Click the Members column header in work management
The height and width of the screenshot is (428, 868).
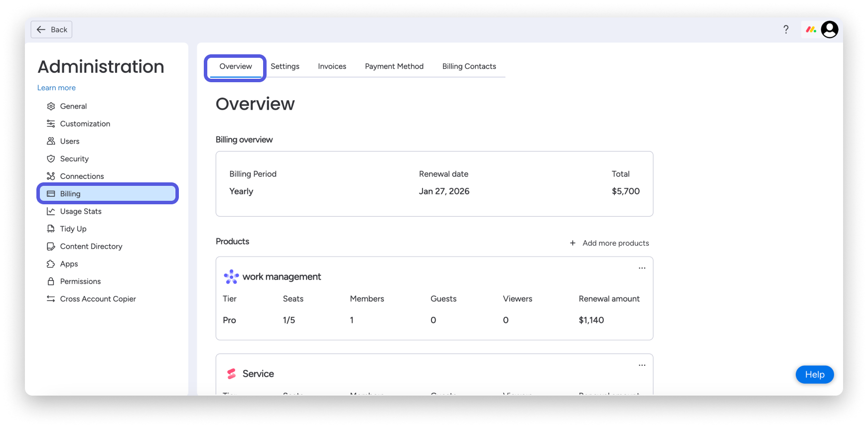point(367,299)
